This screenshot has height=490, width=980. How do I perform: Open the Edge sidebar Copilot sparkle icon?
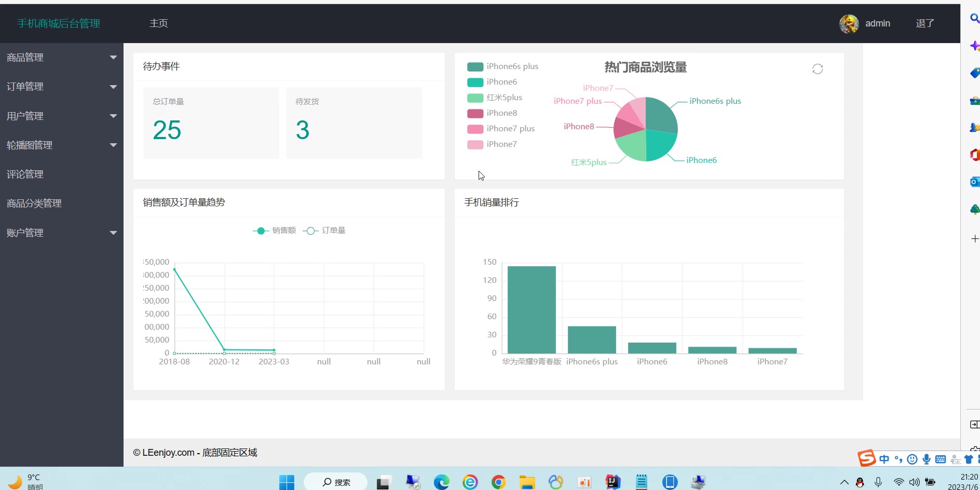click(x=974, y=46)
